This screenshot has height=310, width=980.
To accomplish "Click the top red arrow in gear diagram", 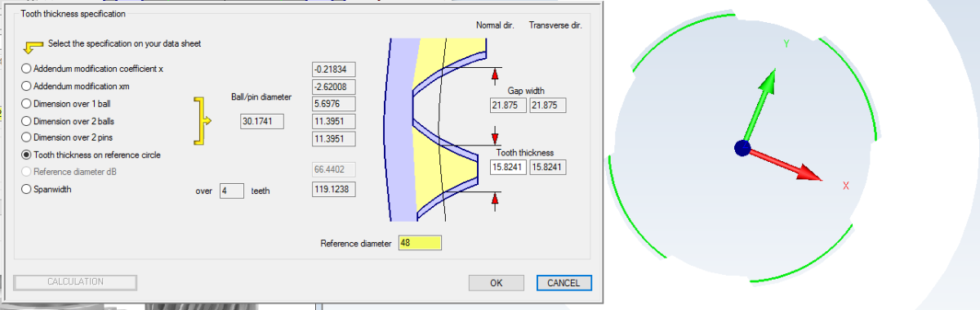I will [x=494, y=75].
